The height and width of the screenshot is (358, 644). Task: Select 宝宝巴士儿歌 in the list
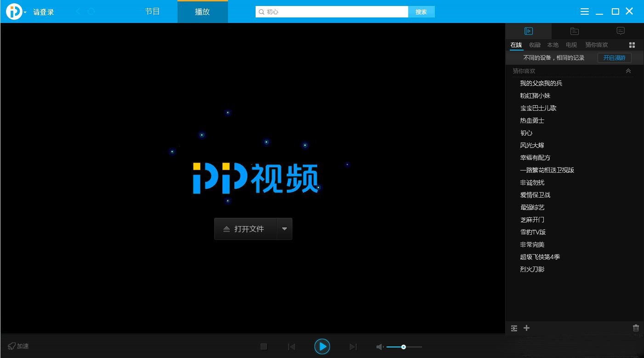(538, 108)
